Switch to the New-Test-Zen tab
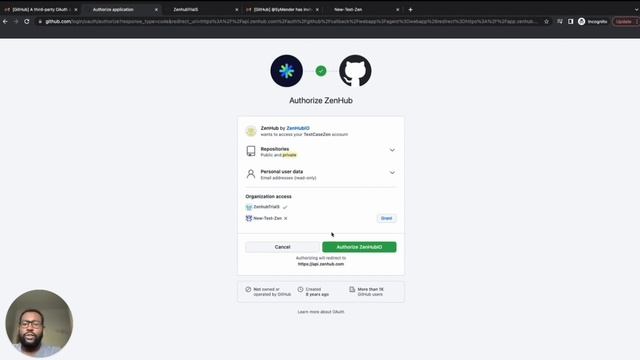This screenshot has height=360, width=640. pos(362,9)
